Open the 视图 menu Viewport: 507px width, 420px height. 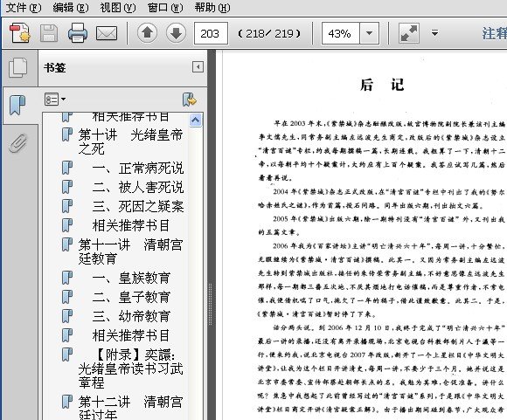pyautogui.click(x=118, y=7)
